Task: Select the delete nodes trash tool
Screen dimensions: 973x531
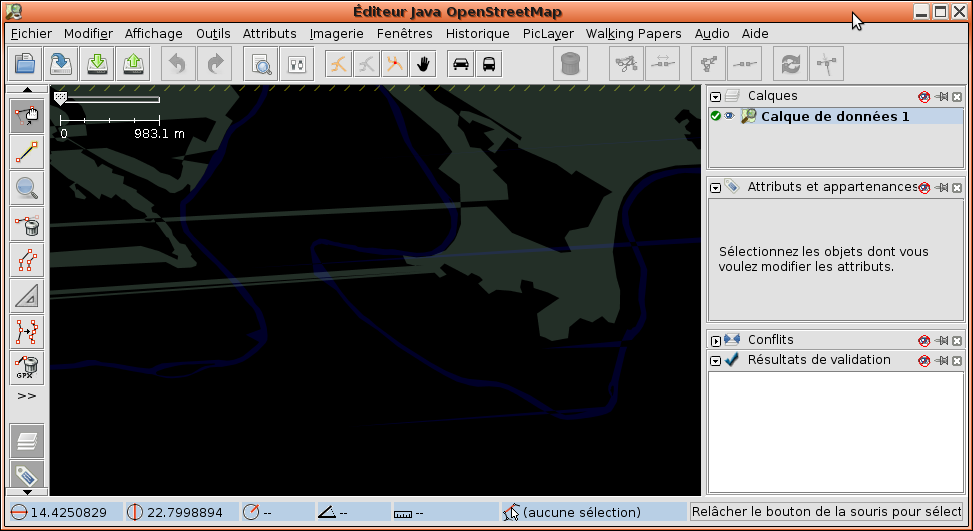Action: [27, 225]
